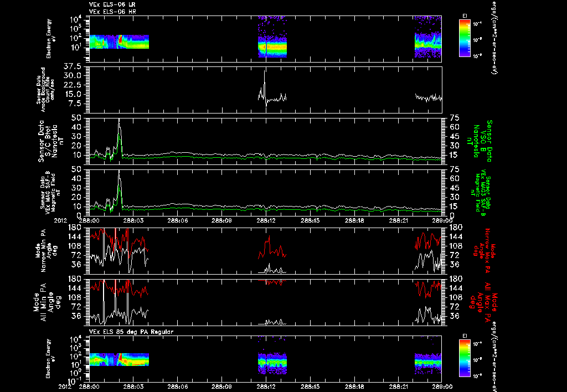Click the 'Narrow Min PA Angle' axis label

point(46,250)
